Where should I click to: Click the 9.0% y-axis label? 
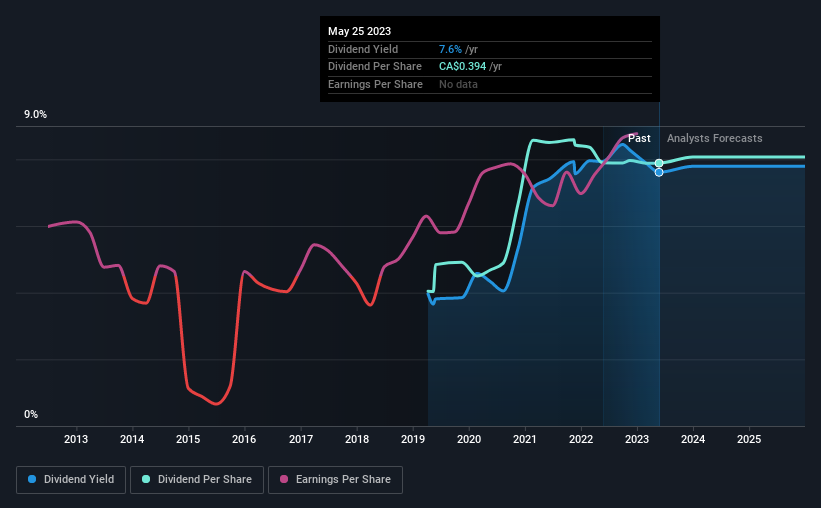click(x=36, y=115)
